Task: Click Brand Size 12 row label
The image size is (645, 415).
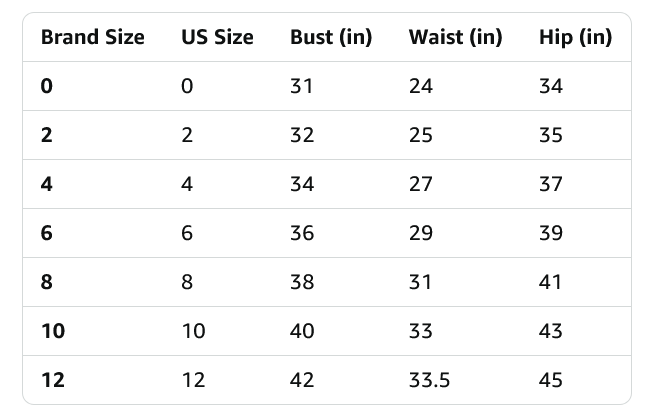Action: point(52,380)
